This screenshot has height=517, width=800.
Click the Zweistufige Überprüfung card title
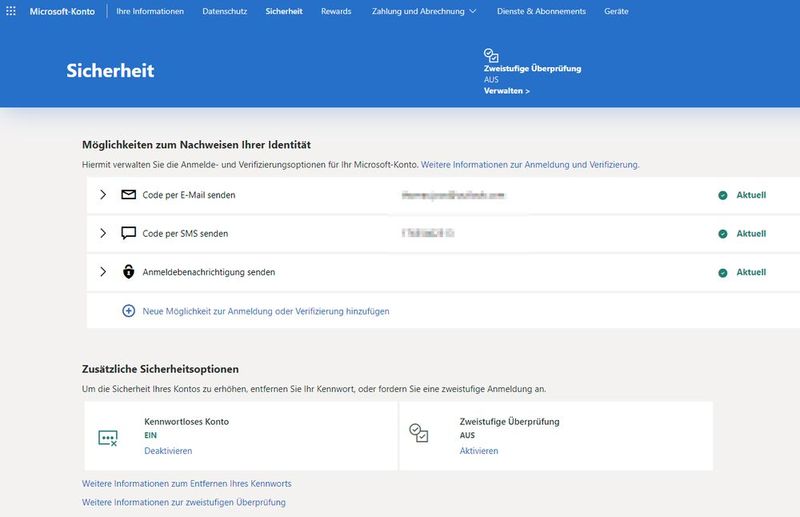pos(509,422)
